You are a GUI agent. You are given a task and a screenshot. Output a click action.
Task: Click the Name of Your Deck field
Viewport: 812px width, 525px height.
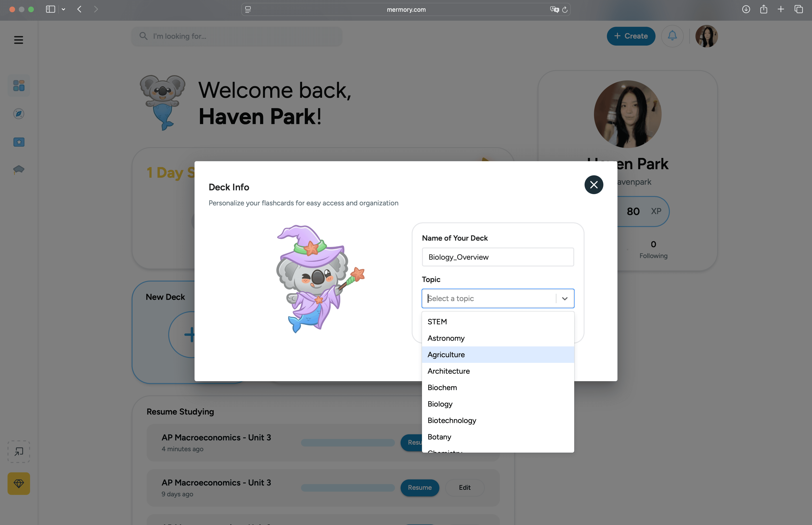click(x=498, y=257)
